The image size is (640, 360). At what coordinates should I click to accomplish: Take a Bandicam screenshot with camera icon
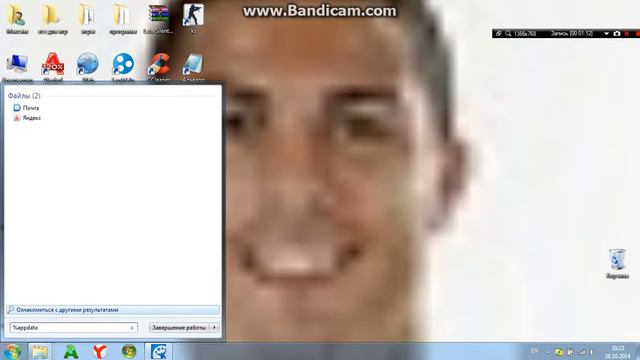click(x=617, y=33)
